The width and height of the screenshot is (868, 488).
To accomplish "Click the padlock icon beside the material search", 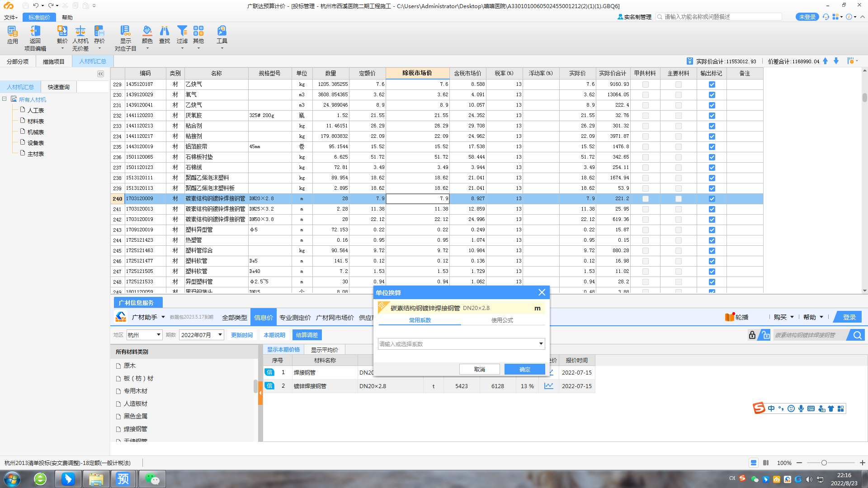I will (752, 335).
